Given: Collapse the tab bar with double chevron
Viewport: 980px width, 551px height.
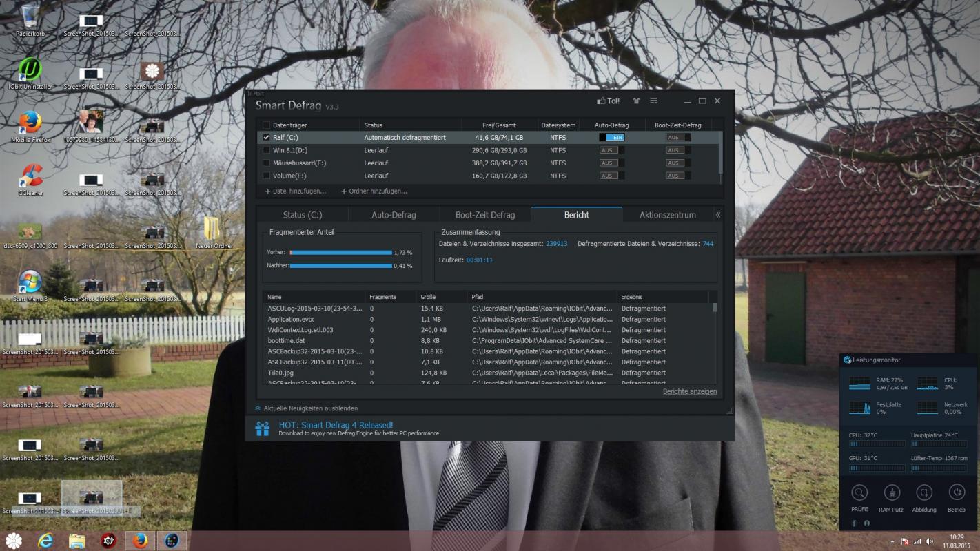Looking at the screenshot, I should click(x=718, y=215).
